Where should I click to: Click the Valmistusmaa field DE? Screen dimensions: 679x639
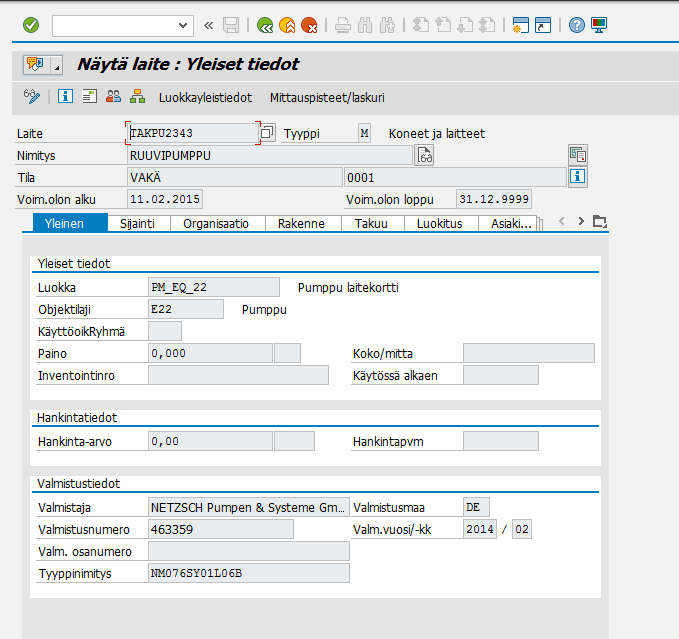[476, 507]
